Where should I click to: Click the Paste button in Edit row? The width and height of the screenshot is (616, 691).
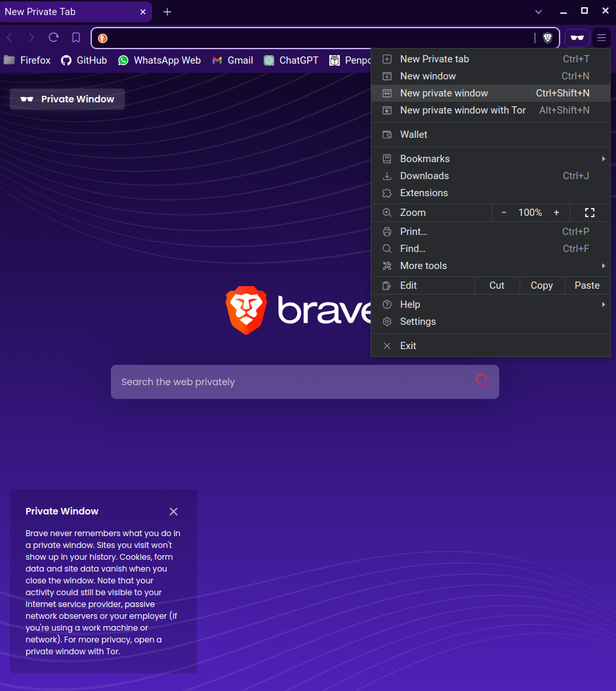586,285
